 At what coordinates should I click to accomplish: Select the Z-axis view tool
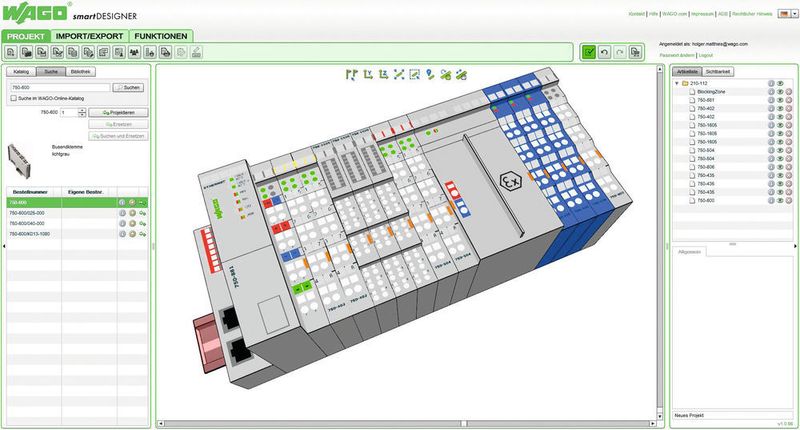[384, 74]
